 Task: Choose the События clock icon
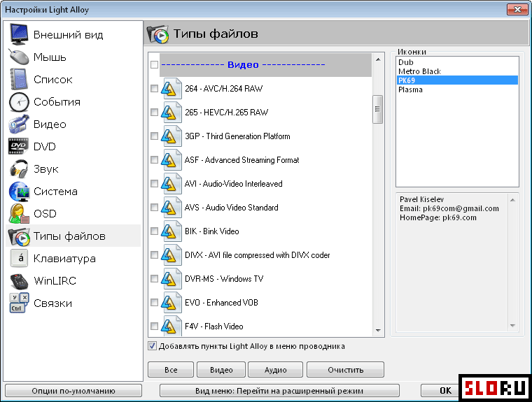click(19, 101)
